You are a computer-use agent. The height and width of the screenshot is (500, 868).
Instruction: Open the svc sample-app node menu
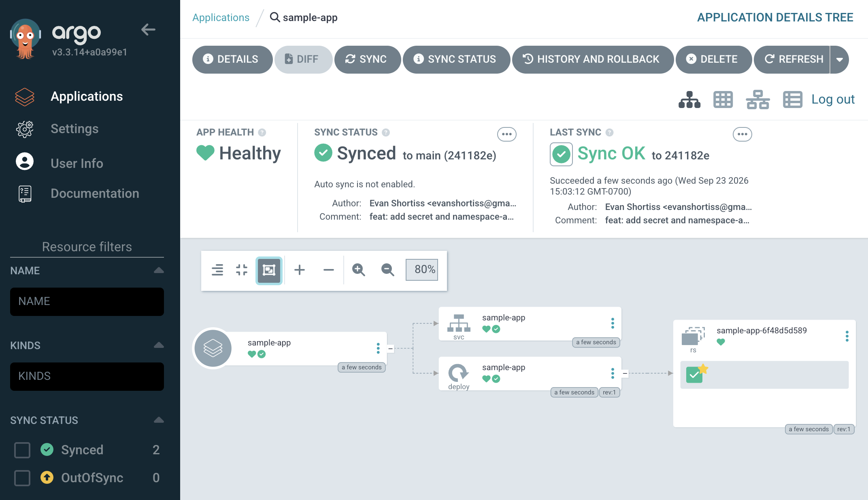tap(613, 323)
